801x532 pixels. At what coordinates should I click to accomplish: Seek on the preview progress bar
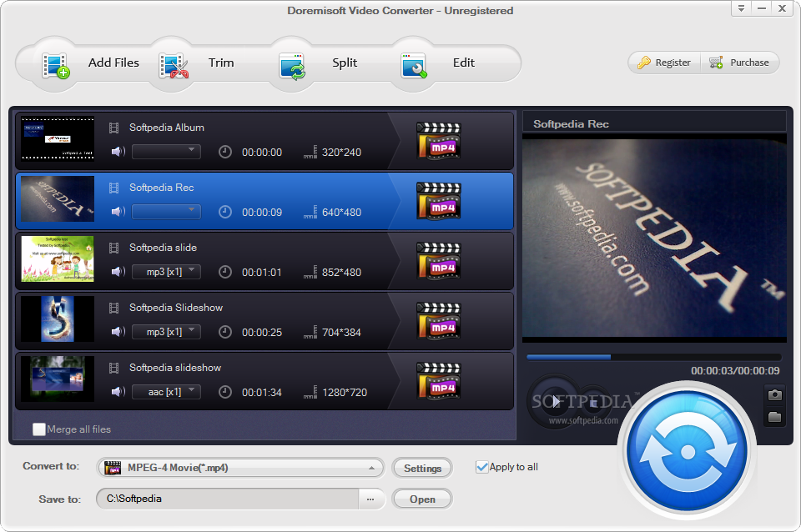pos(654,358)
